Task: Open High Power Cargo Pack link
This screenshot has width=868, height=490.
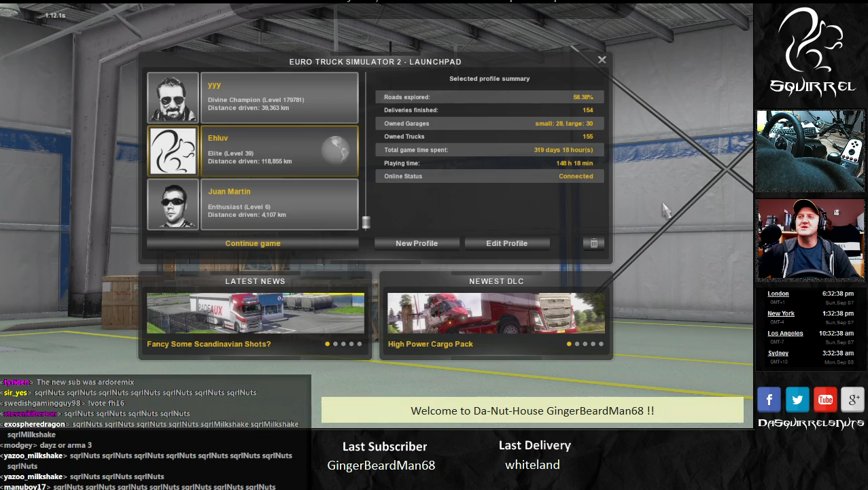Action: coord(430,344)
